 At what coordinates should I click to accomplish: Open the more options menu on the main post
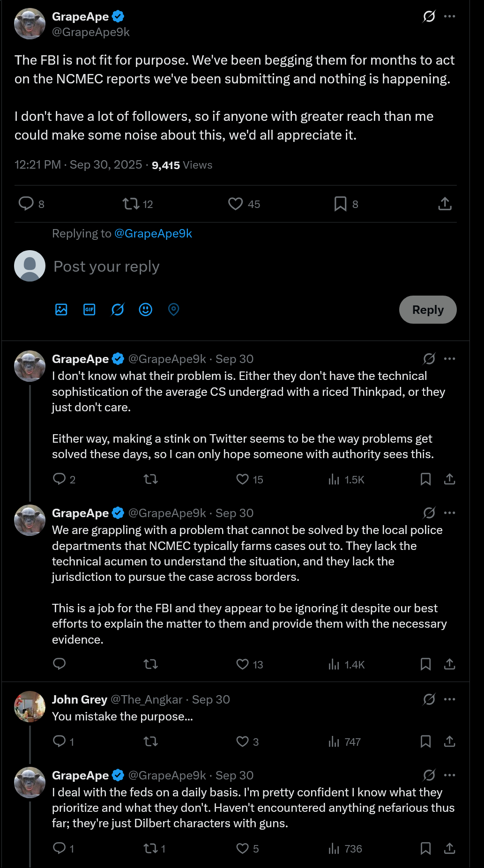[449, 16]
